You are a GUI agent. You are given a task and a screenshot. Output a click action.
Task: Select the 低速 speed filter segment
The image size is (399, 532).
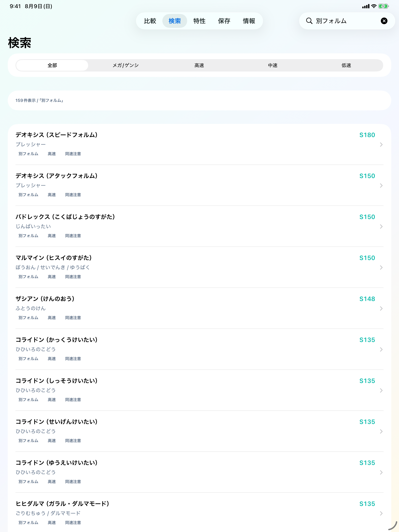346,65
